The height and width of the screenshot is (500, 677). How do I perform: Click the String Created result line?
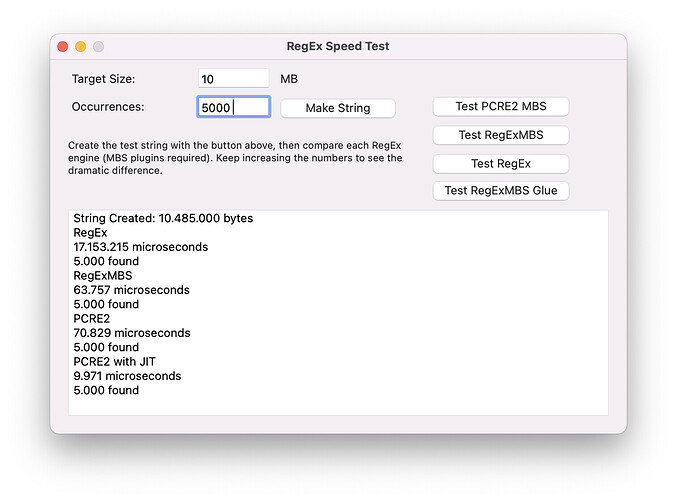163,218
